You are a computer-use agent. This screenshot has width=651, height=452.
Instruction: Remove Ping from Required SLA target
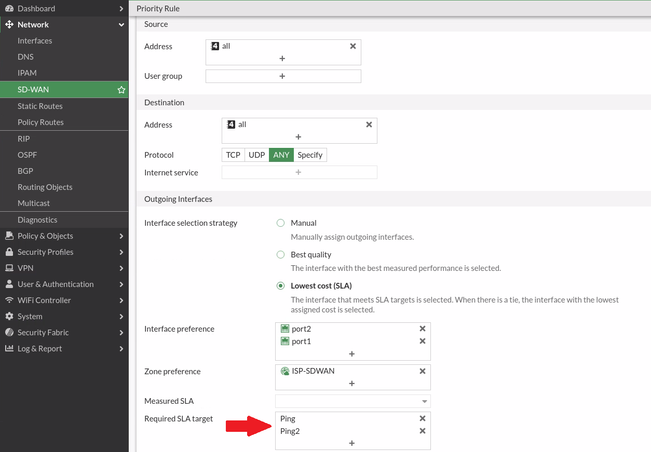pos(422,418)
